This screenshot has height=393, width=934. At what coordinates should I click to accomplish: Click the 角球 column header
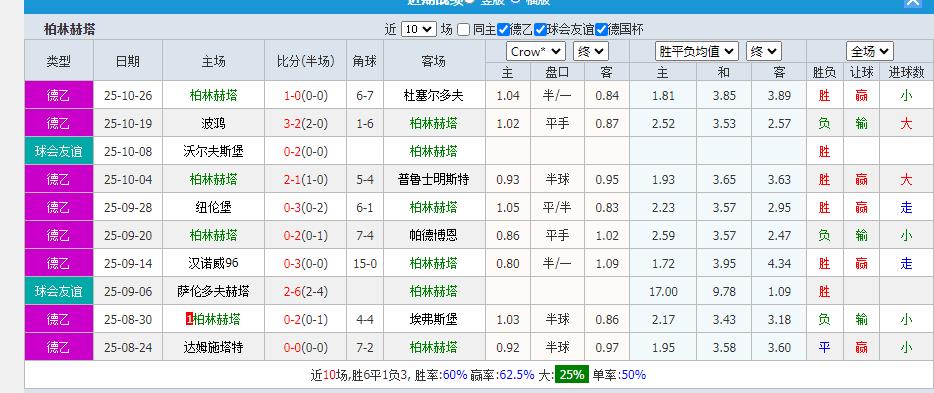point(365,61)
